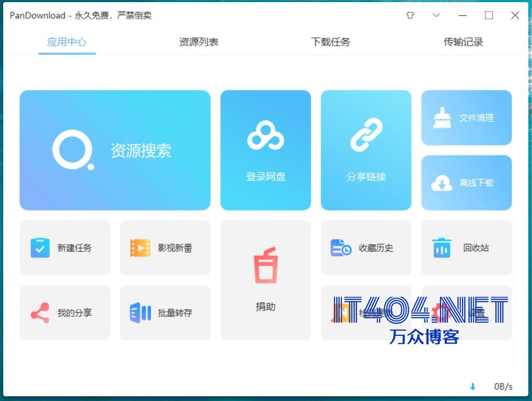Close the PanDownload window
The image size is (532, 401).
[x=515, y=15]
